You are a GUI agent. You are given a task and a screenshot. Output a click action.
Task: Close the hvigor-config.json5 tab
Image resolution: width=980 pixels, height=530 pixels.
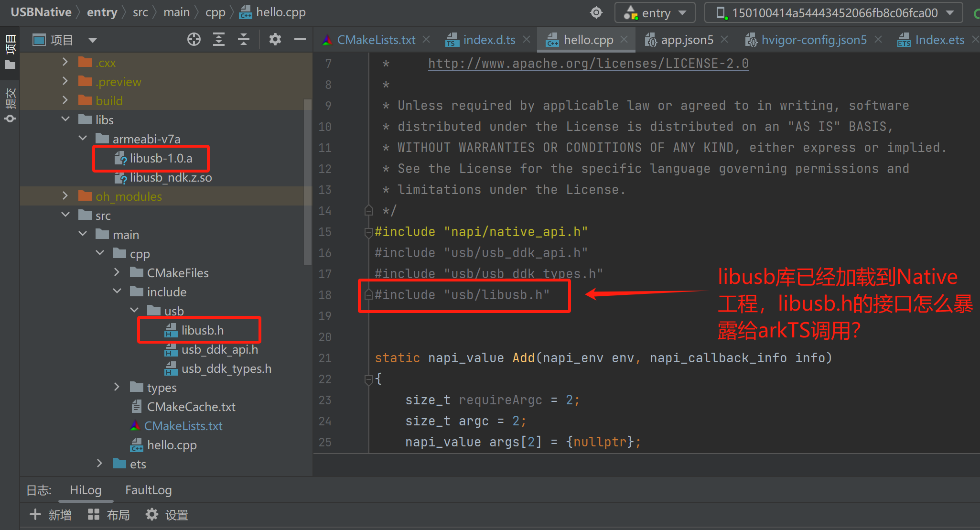pos(878,40)
